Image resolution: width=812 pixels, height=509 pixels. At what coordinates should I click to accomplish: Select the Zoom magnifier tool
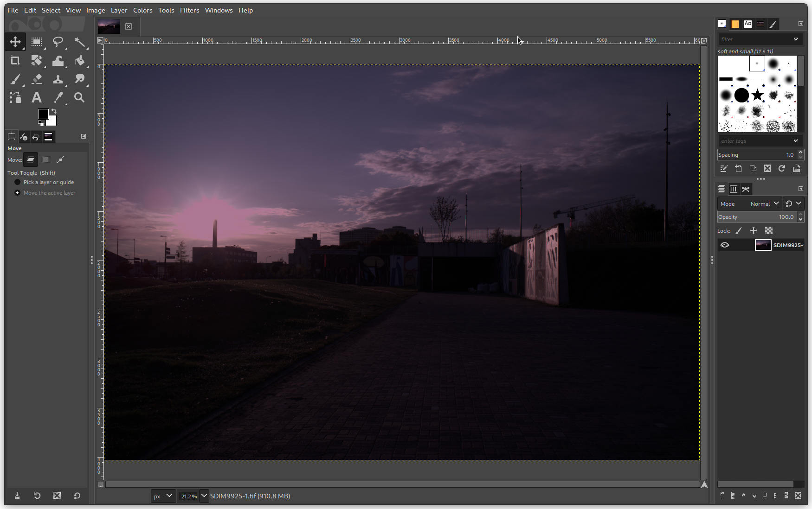click(x=79, y=98)
